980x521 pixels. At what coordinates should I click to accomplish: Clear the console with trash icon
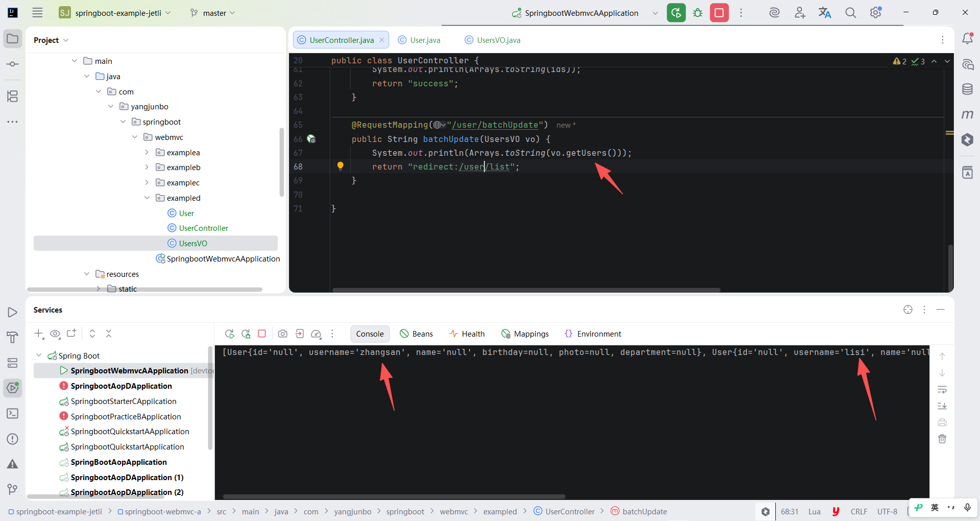click(942, 439)
